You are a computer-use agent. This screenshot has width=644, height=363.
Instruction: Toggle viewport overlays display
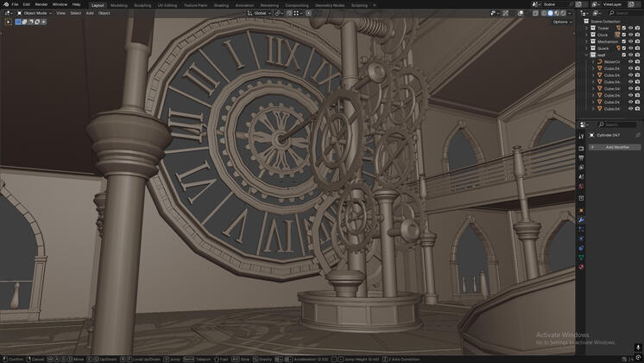point(521,13)
